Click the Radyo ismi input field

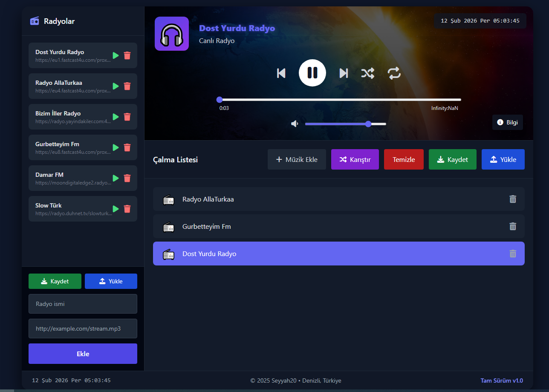pos(83,304)
